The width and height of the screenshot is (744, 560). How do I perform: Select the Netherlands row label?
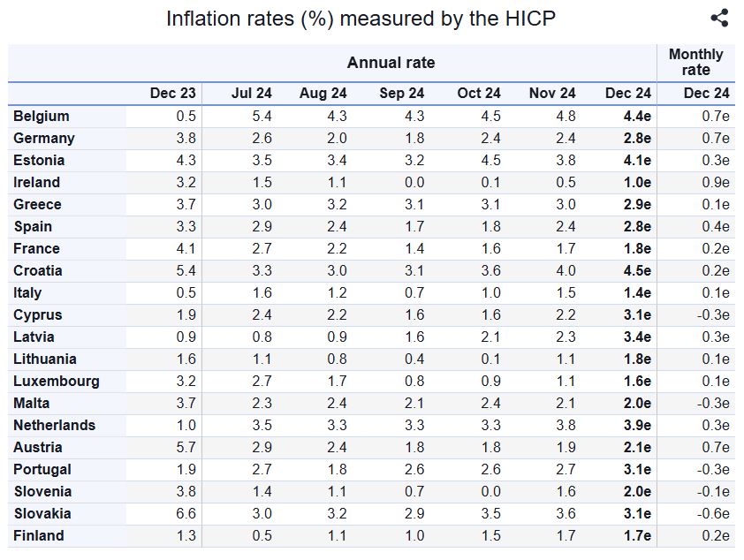pos(55,425)
